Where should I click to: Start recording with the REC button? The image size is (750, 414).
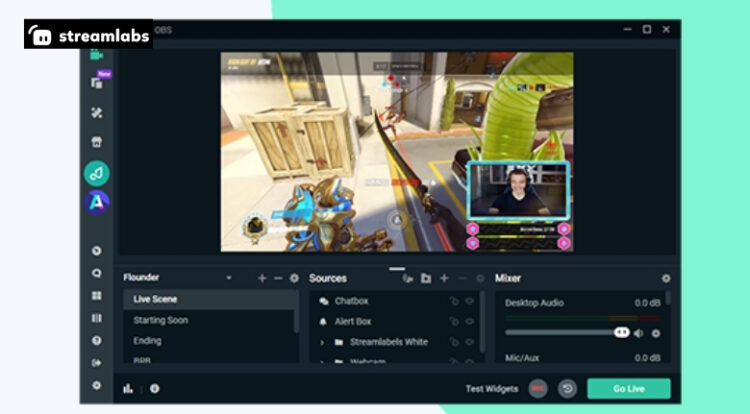538,389
